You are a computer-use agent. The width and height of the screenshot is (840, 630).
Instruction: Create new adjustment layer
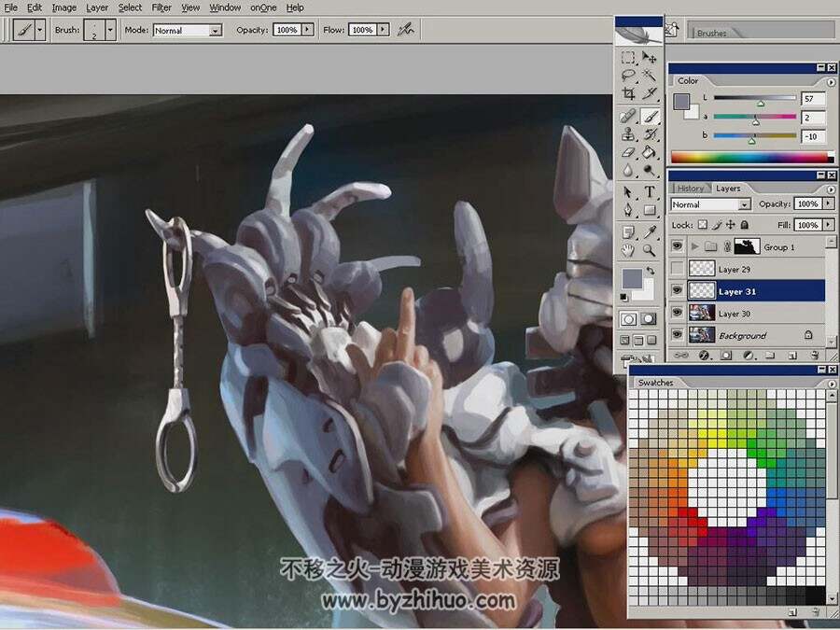[x=749, y=356]
